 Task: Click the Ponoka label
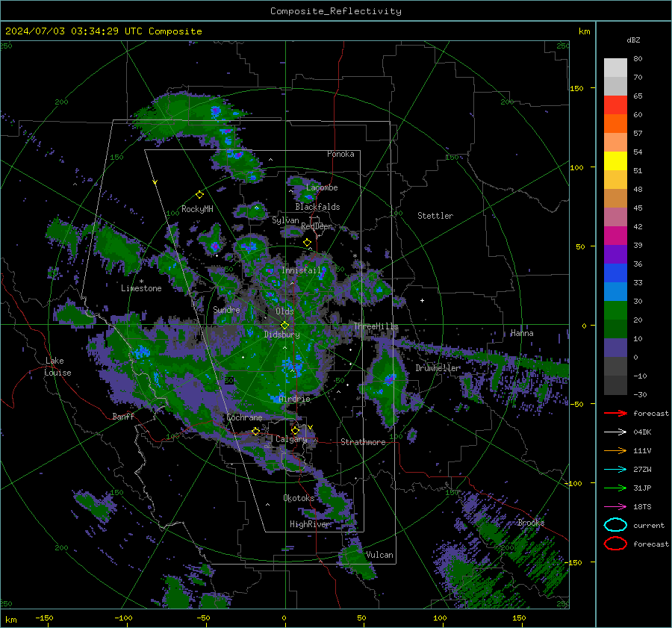pos(340,155)
